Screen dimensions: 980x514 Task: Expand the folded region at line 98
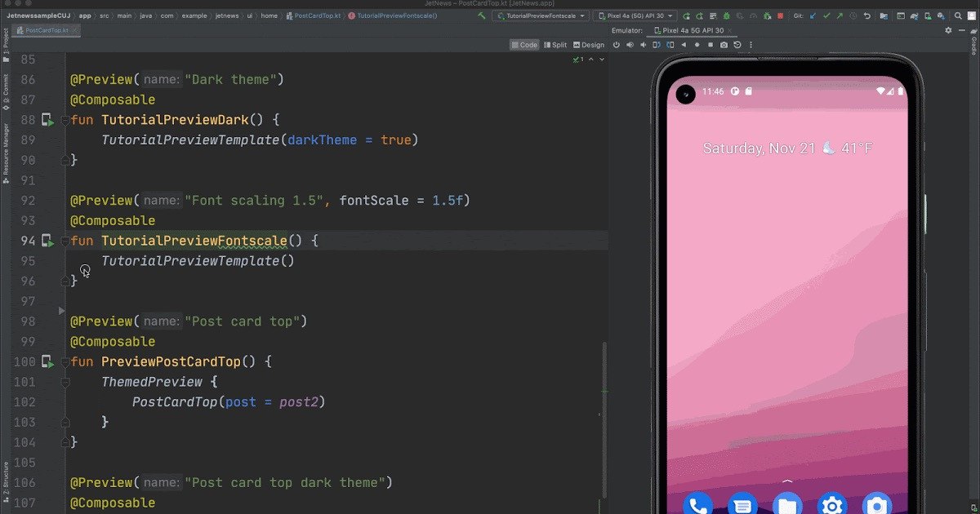[62, 311]
